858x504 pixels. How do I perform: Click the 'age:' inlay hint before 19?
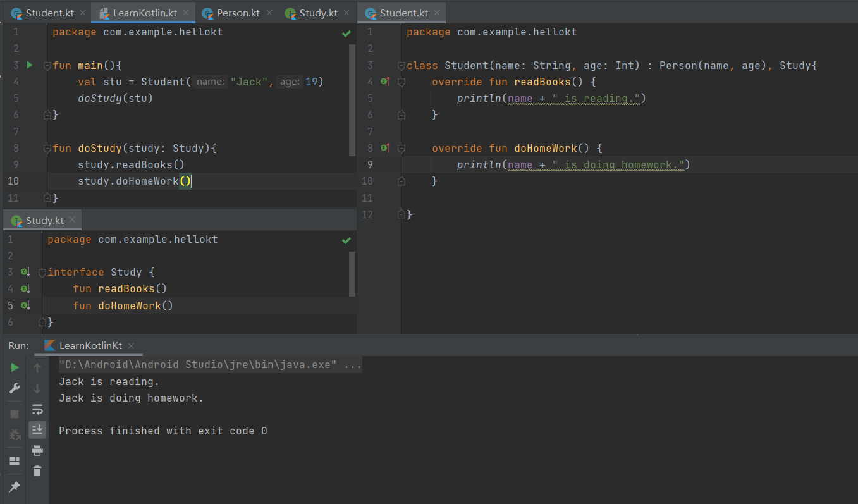(x=290, y=82)
